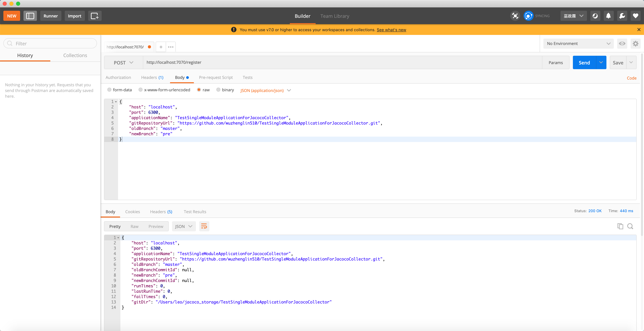This screenshot has width=644, height=331.
Task: Open the POST method dropdown
Action: coord(123,63)
